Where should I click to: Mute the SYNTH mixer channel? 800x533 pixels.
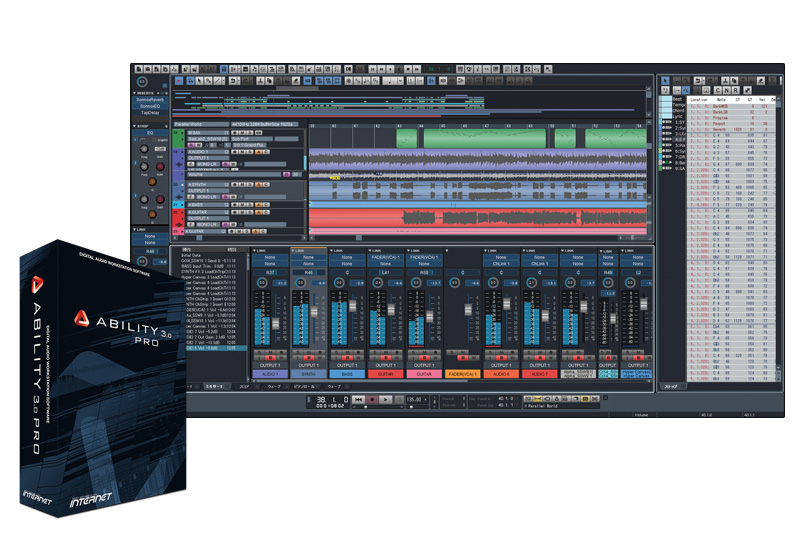311,352
